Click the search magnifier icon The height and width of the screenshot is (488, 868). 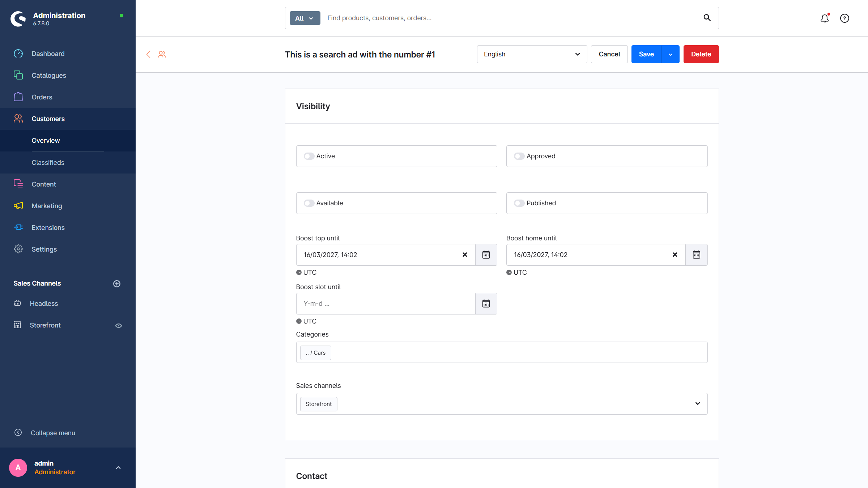coord(707,18)
